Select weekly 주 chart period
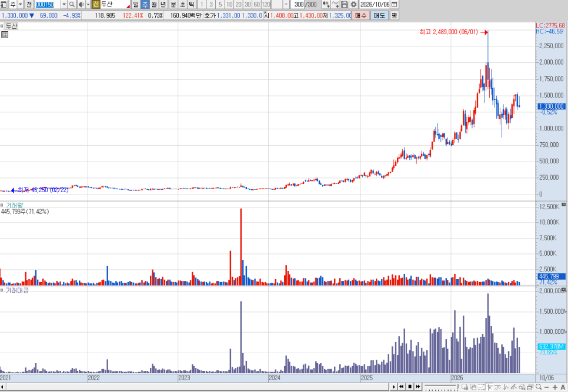 [145, 4]
